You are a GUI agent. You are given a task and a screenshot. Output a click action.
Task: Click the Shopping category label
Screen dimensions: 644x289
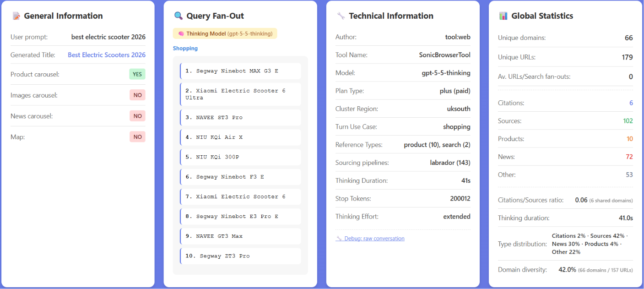[x=185, y=49]
